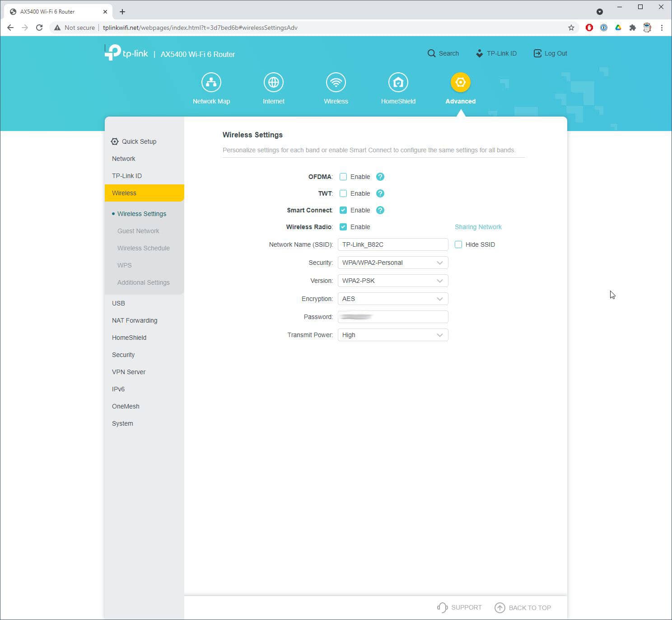Click the Not secure warning icon
Viewport: 672px width, 620px height.
click(57, 28)
